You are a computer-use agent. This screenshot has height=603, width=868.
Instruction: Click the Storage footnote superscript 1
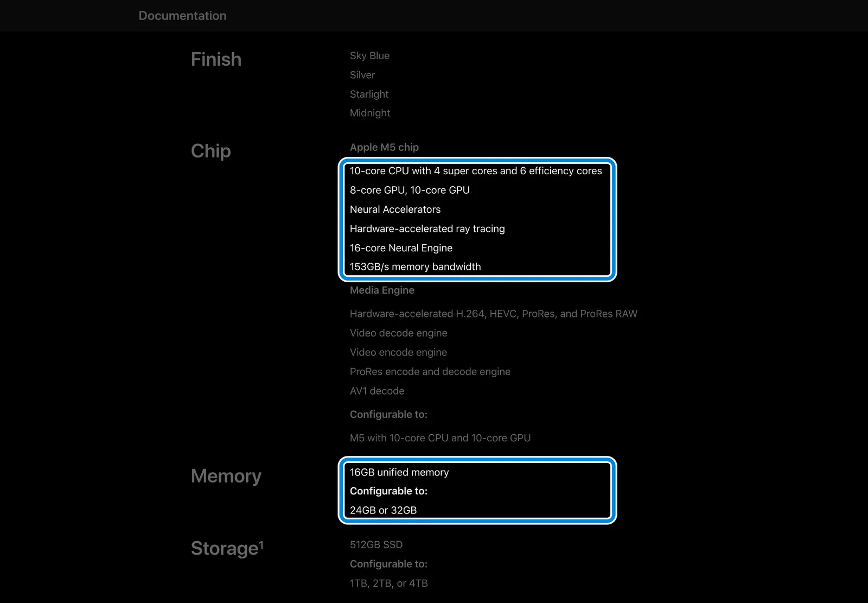(261, 543)
